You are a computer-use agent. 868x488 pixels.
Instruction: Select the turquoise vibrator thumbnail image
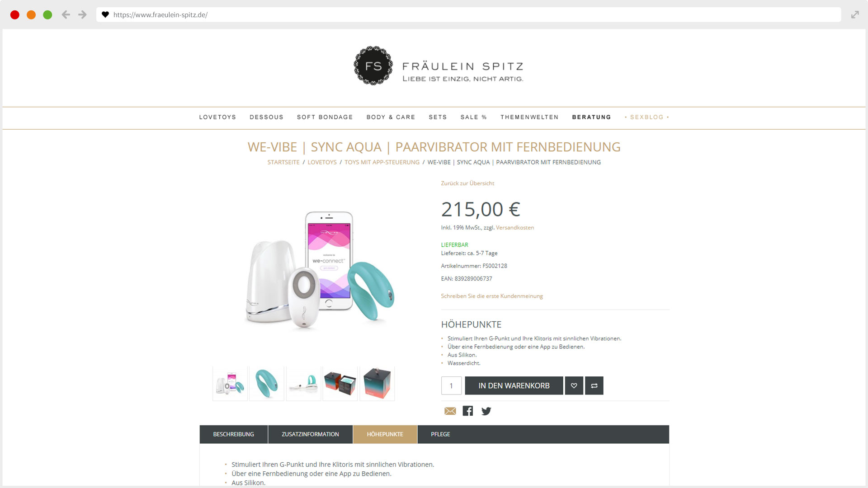pos(267,384)
